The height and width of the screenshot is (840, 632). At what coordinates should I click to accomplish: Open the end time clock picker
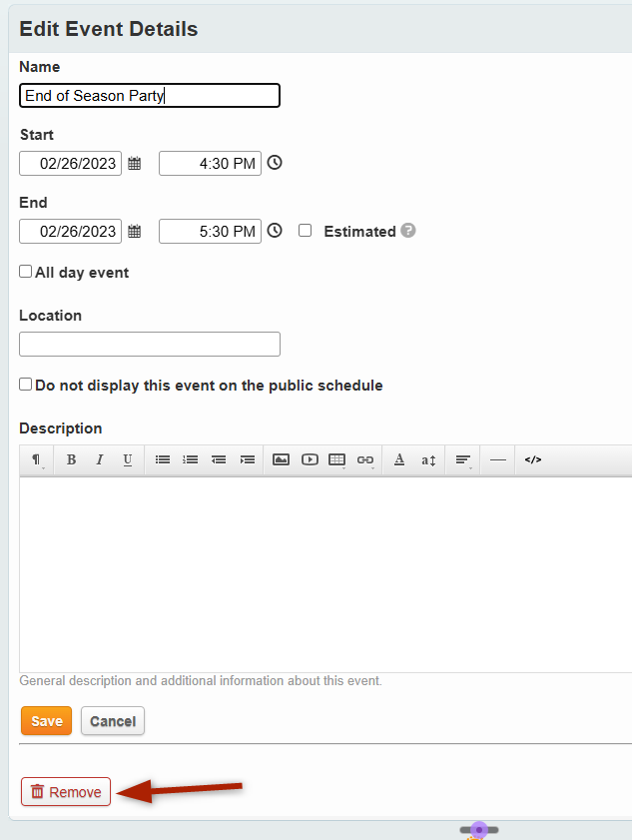tap(275, 231)
